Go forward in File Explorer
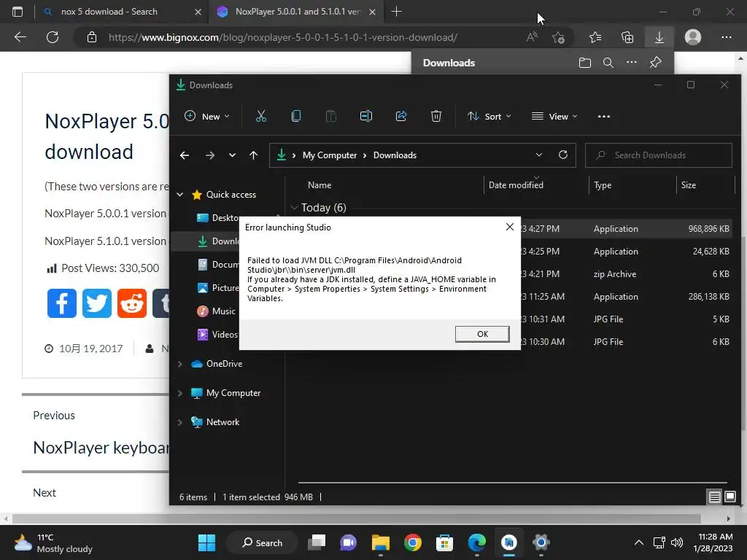747x560 pixels. 209,155
